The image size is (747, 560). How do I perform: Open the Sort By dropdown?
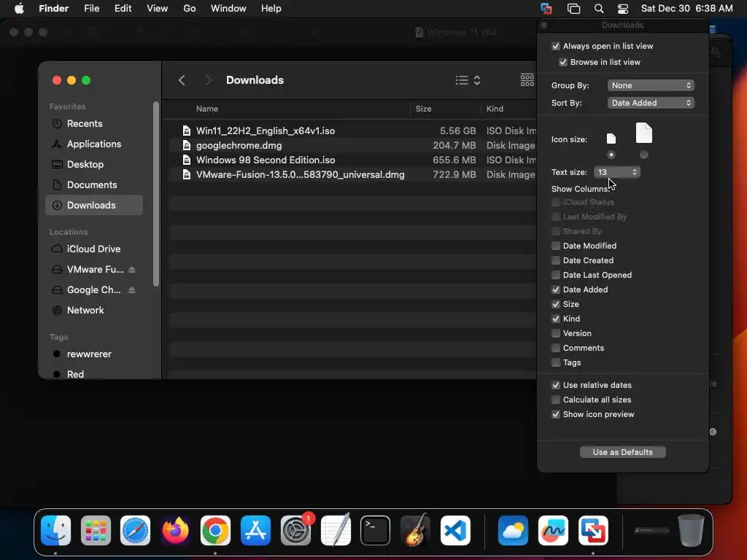[651, 103]
